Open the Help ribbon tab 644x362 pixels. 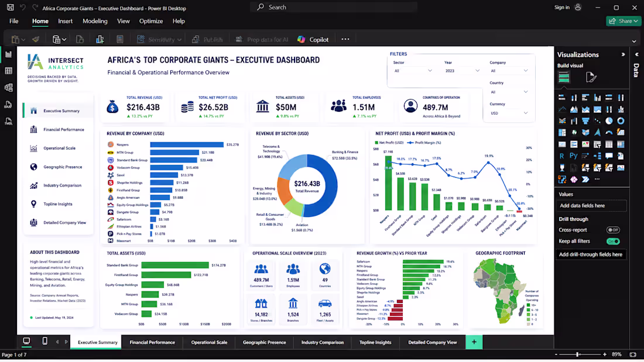pyautogui.click(x=179, y=21)
